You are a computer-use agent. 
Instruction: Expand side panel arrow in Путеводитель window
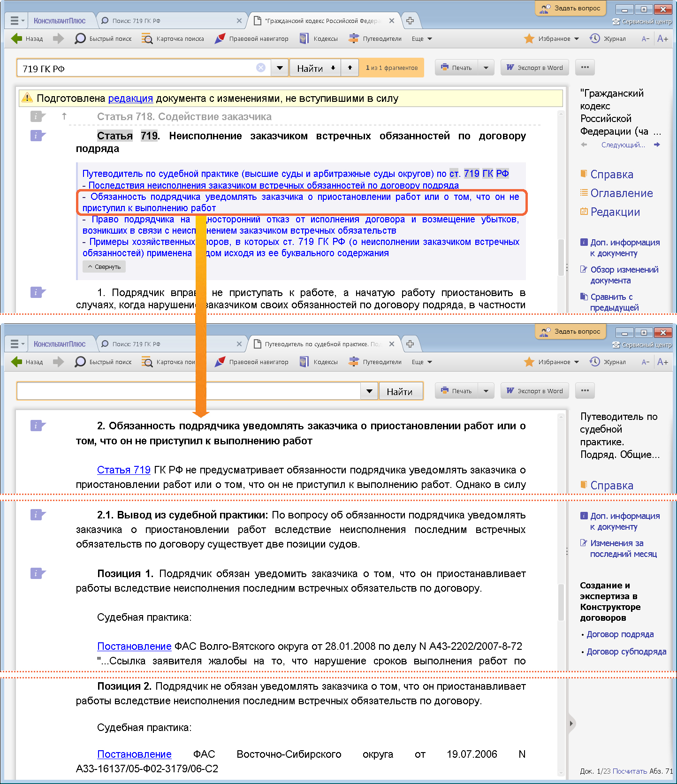tap(571, 723)
